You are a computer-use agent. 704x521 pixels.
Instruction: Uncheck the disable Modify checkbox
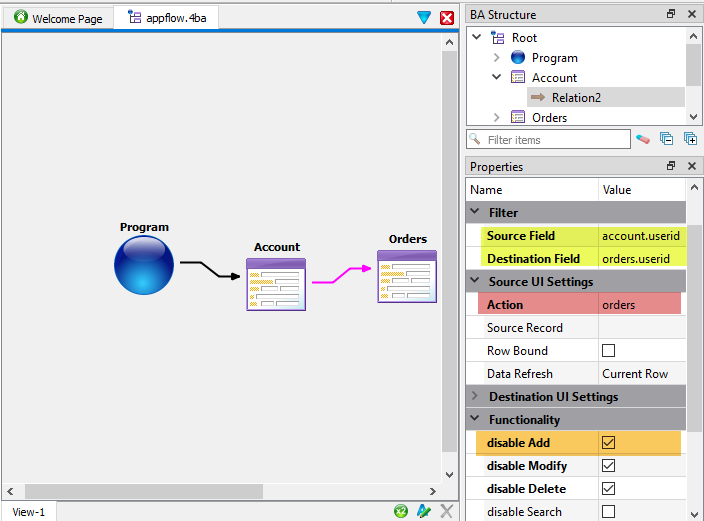pos(608,466)
